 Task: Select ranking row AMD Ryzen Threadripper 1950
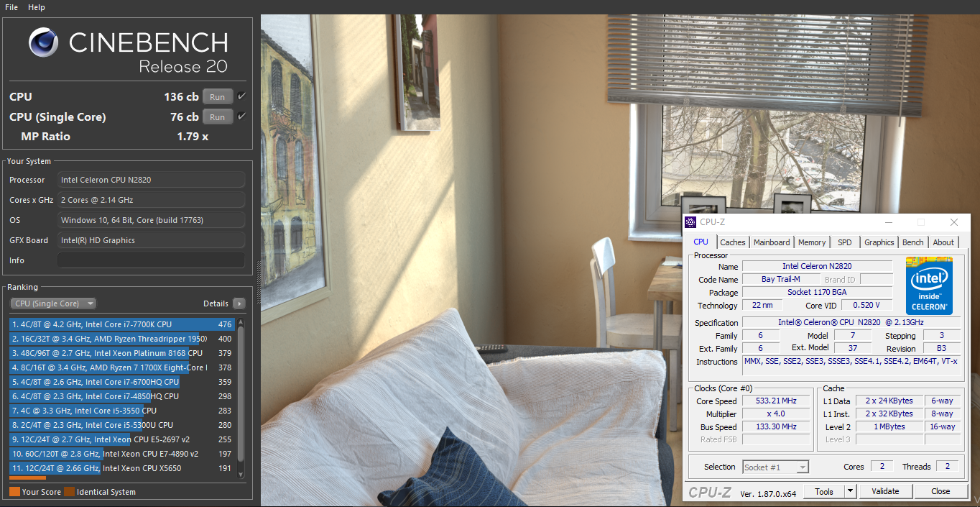(x=123, y=339)
